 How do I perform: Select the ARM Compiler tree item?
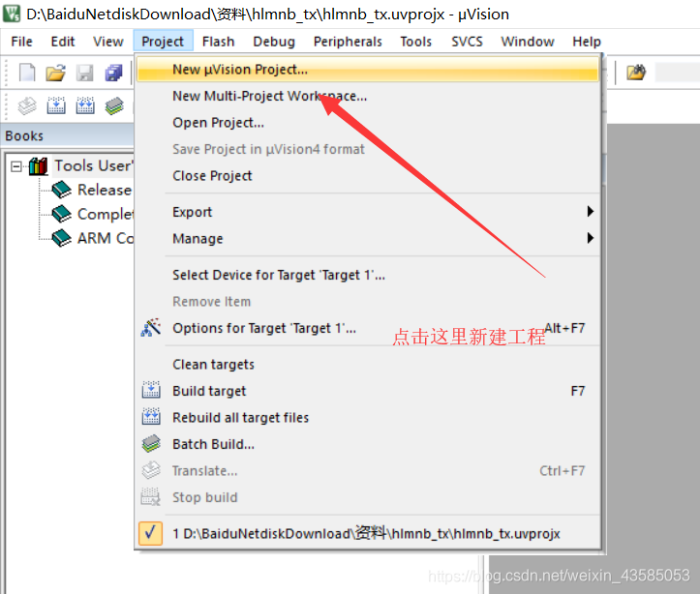(x=105, y=238)
